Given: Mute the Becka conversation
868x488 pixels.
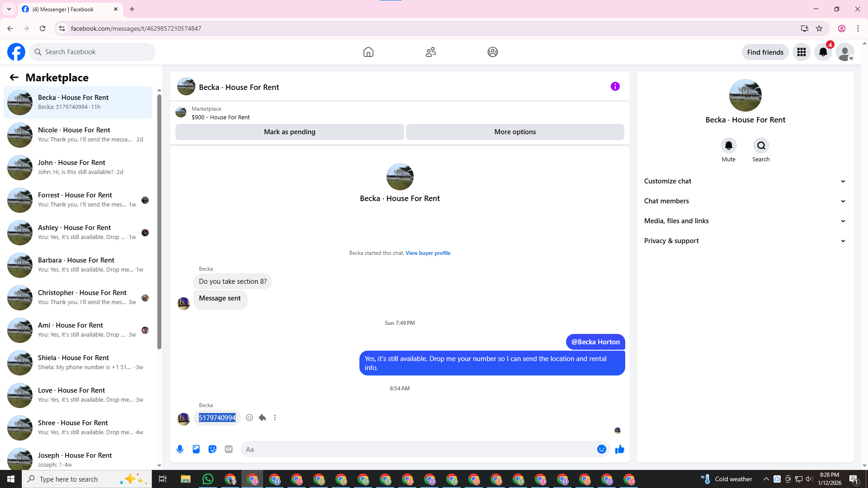Looking at the screenshot, I should point(728,146).
